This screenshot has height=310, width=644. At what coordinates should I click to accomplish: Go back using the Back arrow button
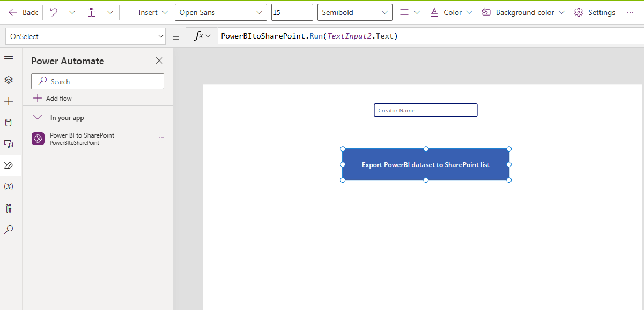point(23,12)
